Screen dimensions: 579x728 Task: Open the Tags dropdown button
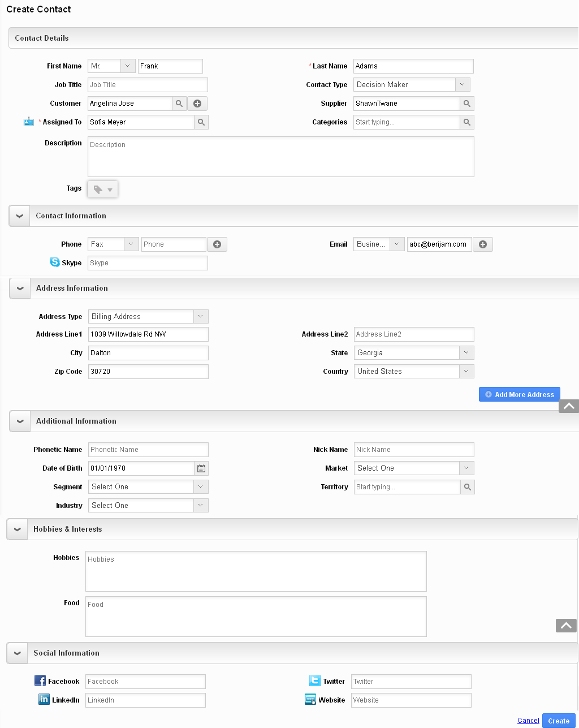point(103,189)
